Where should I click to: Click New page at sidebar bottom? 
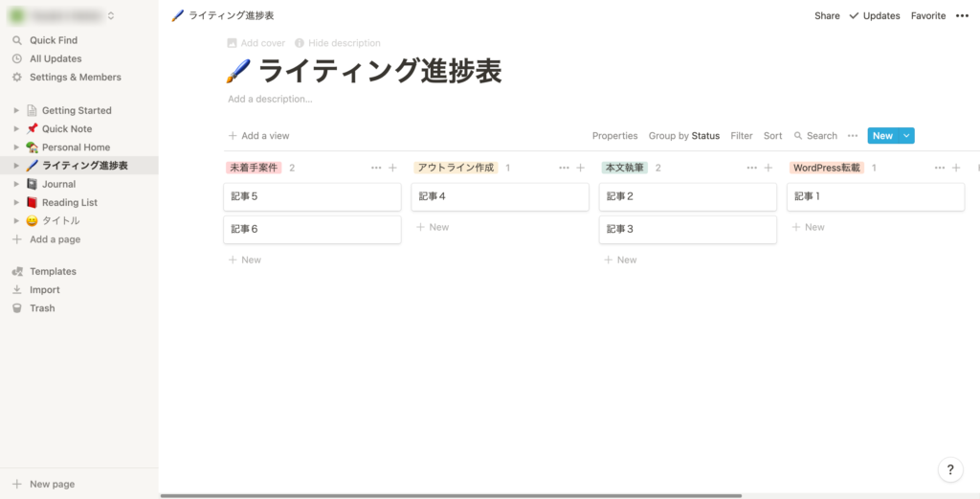tap(78, 484)
